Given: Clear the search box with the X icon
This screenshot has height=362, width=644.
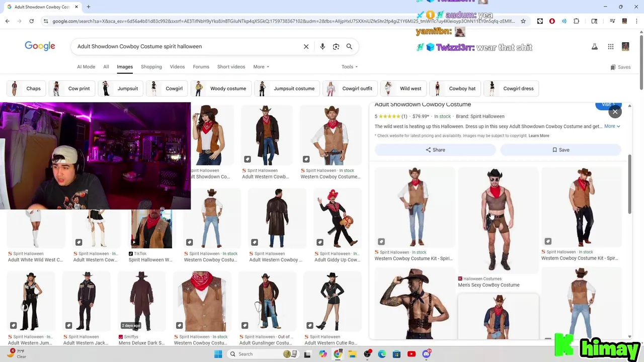Looking at the screenshot, I should pyautogui.click(x=306, y=46).
